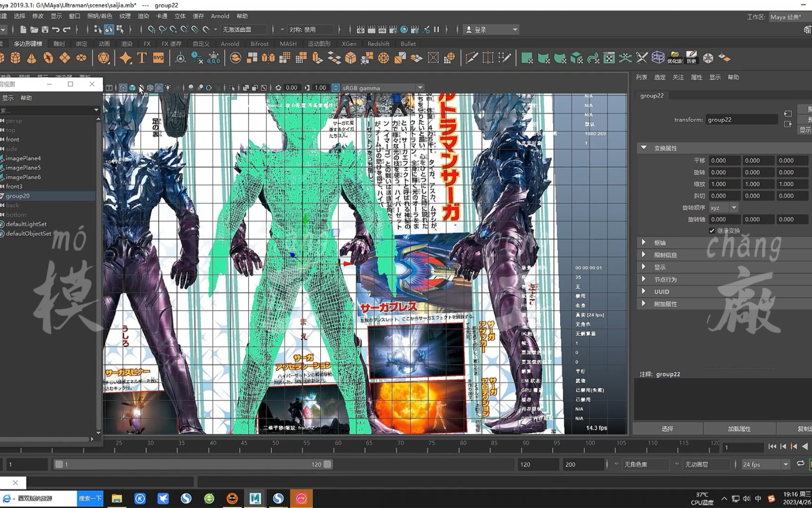Toggle wireframe display in the viewport toolbar
Viewport: 812px width, 508px height.
(x=123, y=88)
